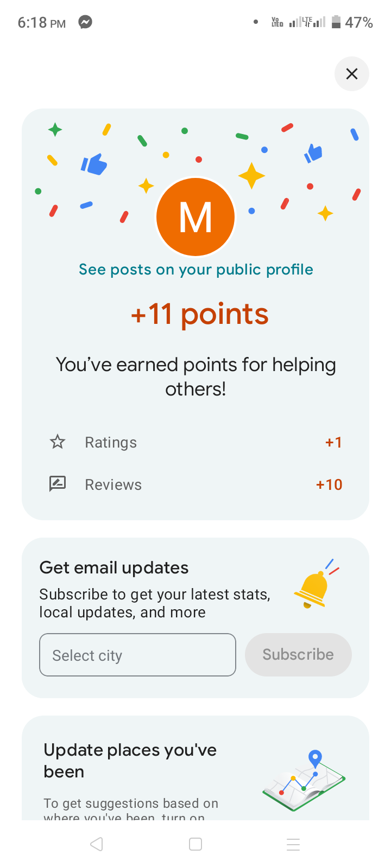This screenshot has width=391, height=868.
Task: Open Update places you've been card
Action: click(x=130, y=761)
